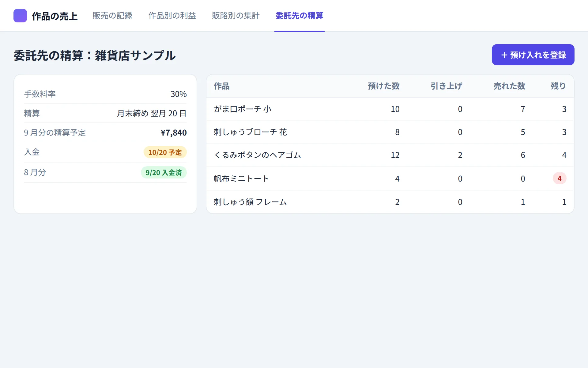This screenshot has width=588, height=368.
Task: Select the 委託先の精算 tab
Action: coord(300,16)
